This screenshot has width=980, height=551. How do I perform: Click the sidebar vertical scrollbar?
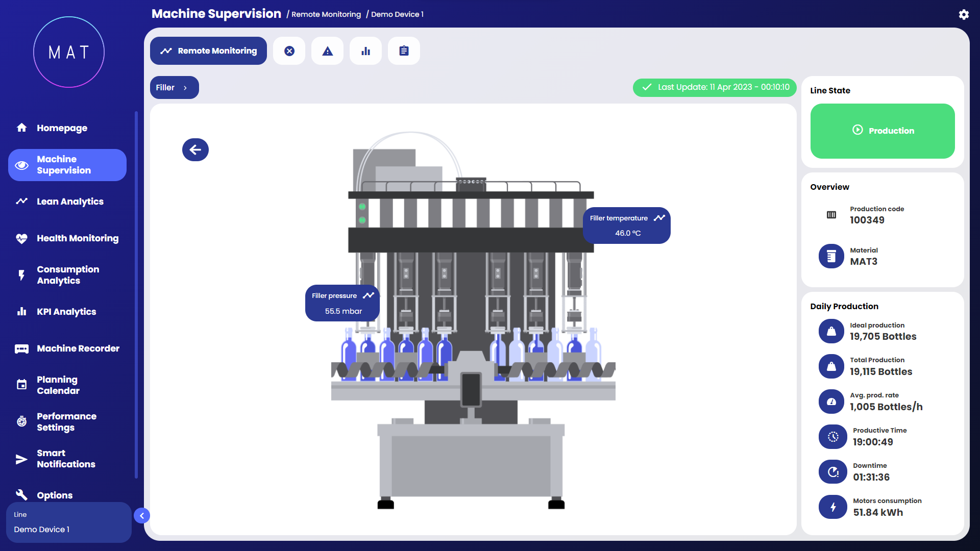pos(136,295)
